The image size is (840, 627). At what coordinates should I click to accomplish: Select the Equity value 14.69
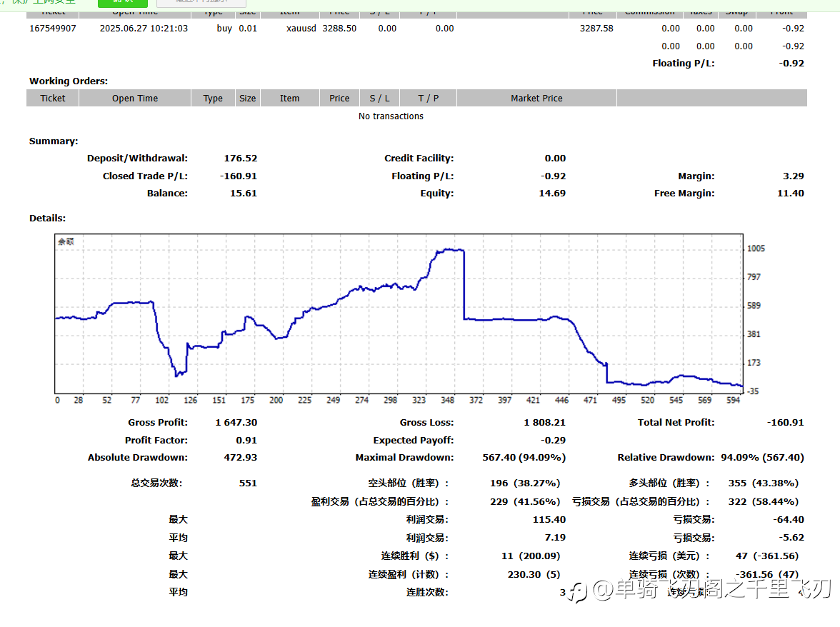552,193
